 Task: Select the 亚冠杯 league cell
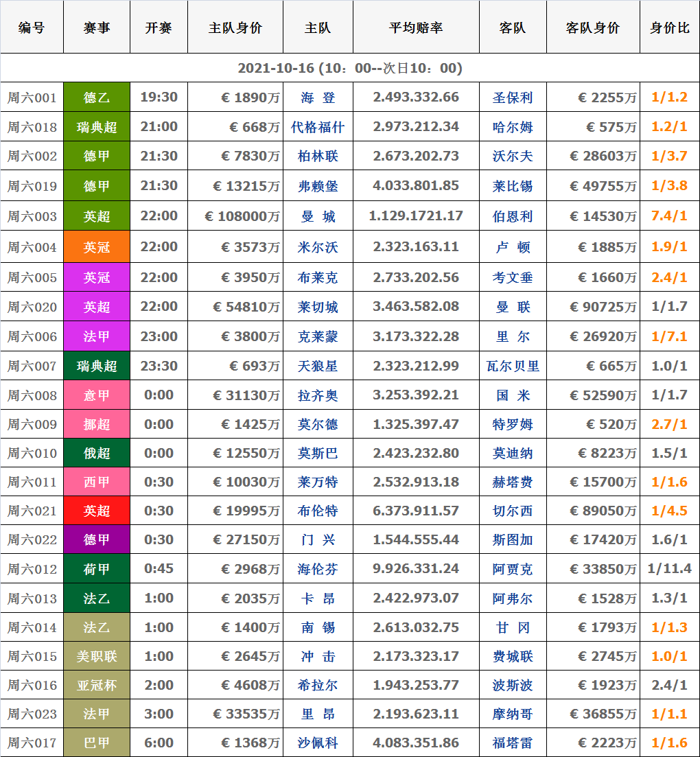97,686
